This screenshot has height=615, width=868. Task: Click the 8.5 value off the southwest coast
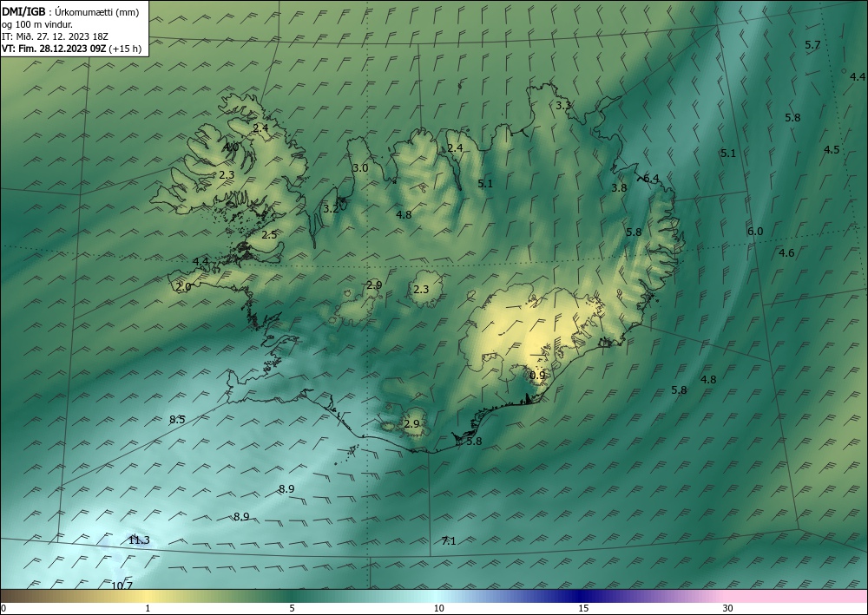[x=177, y=420]
